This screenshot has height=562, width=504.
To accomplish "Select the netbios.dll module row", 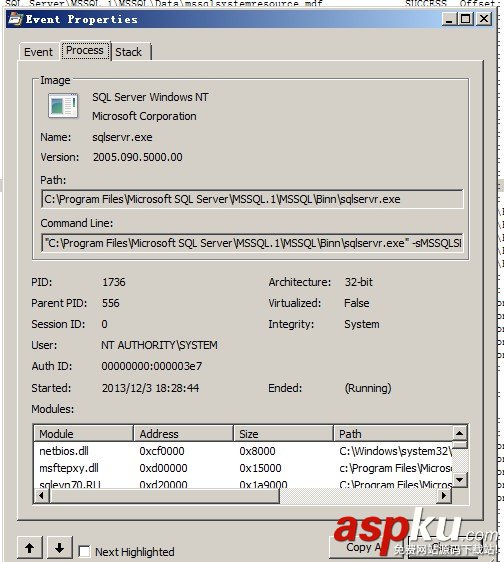I will point(243,451).
